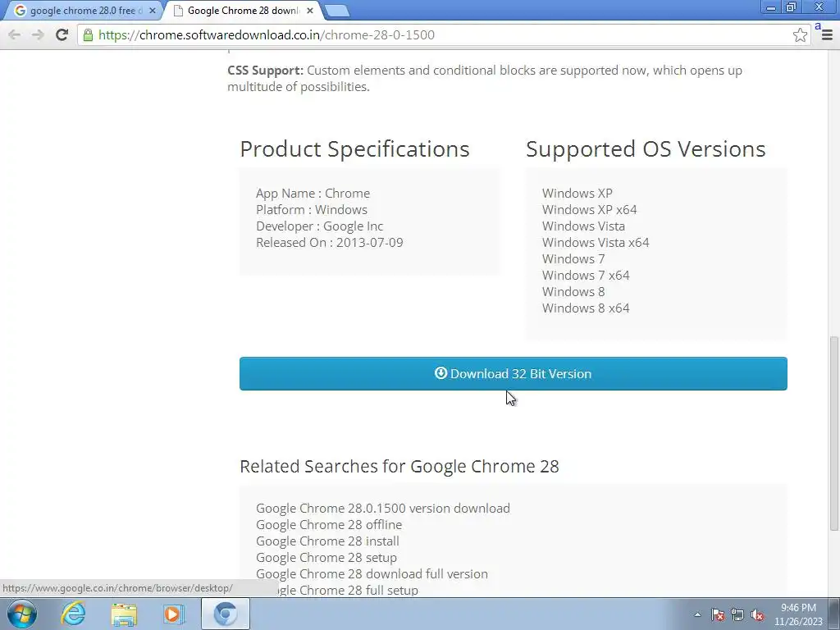Click the 'Windows 8 x64' entry
Image resolution: width=840 pixels, height=630 pixels.
pos(586,308)
